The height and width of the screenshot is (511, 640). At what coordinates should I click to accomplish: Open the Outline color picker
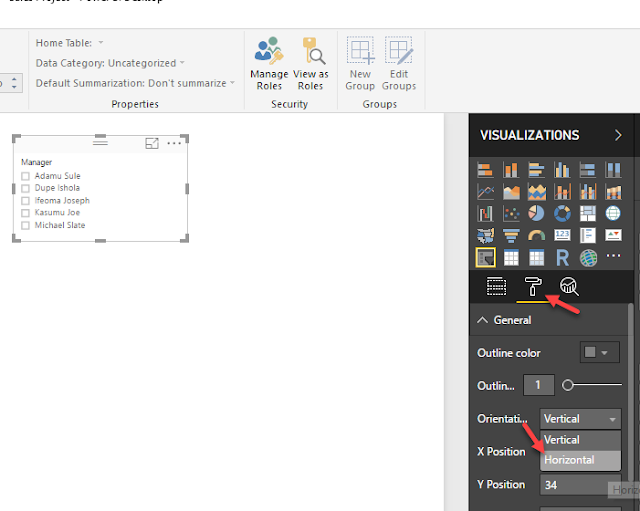600,352
